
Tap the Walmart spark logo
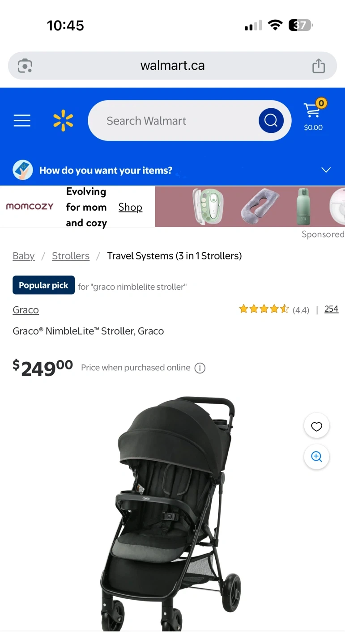pos(63,121)
